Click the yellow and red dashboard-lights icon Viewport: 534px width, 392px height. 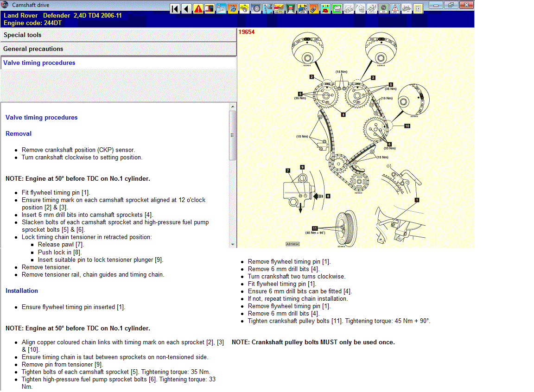coord(325,8)
